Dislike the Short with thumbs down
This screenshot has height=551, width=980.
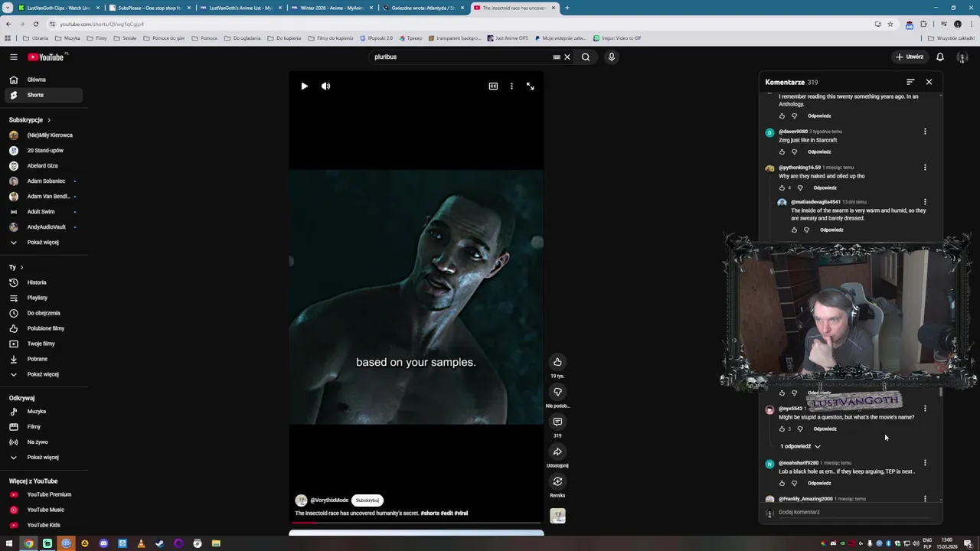pos(557,392)
